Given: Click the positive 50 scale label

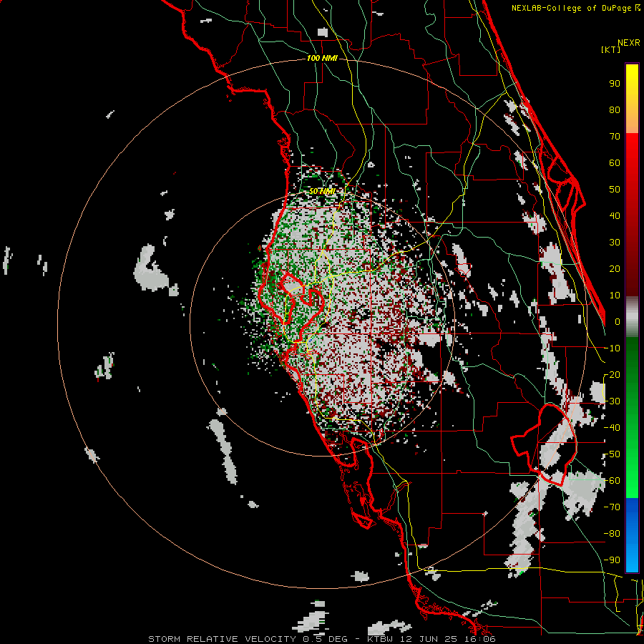Looking at the screenshot, I should [x=615, y=190].
